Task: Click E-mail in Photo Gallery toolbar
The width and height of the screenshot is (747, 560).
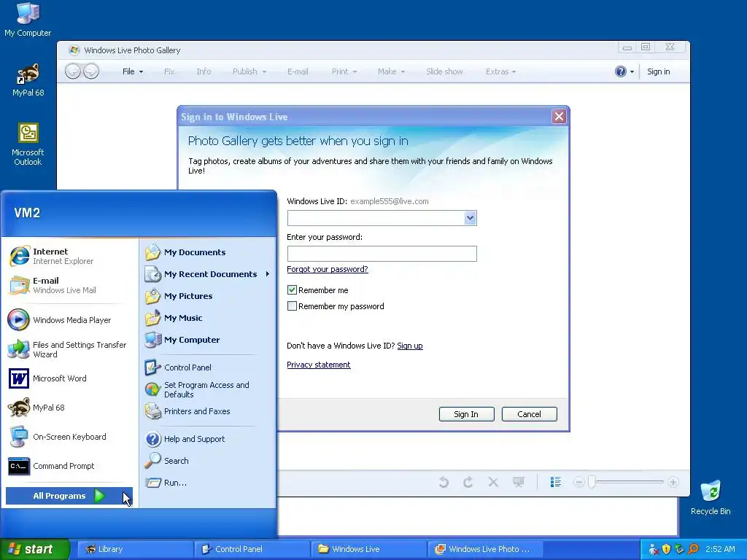Action: coord(298,71)
